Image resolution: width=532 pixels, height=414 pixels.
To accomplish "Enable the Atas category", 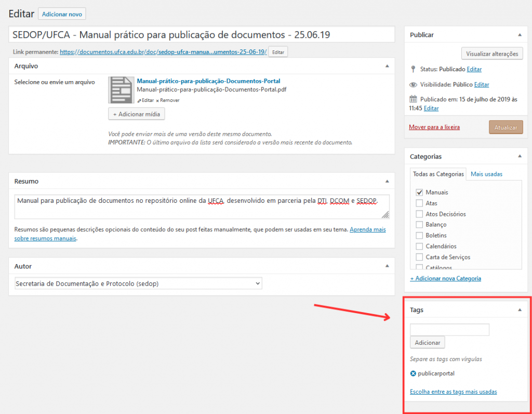I will click(419, 203).
